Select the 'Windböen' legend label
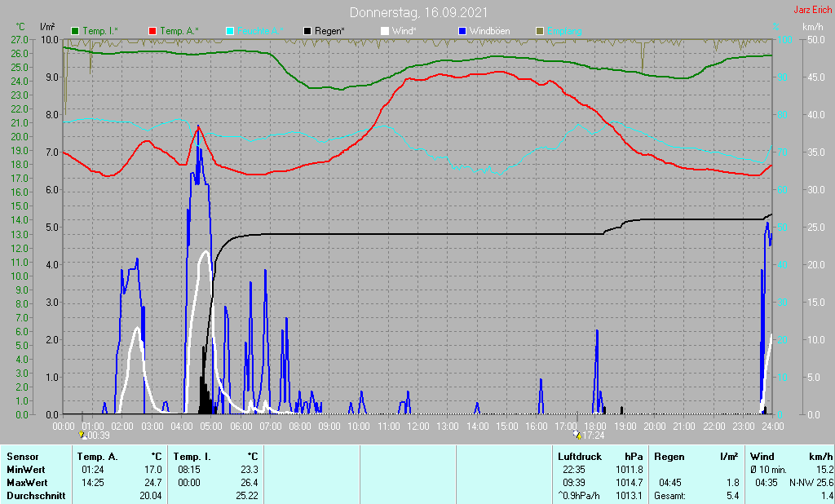 click(x=490, y=31)
